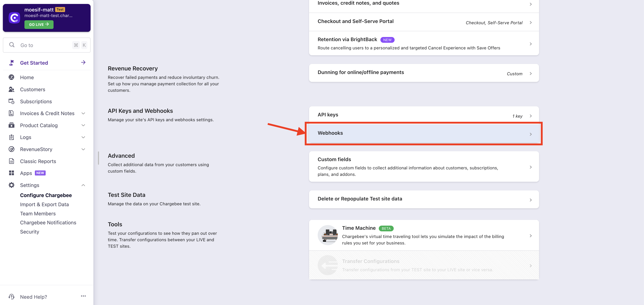The height and width of the screenshot is (305, 644).
Task: Open API keys row chevron
Action: (x=530, y=116)
